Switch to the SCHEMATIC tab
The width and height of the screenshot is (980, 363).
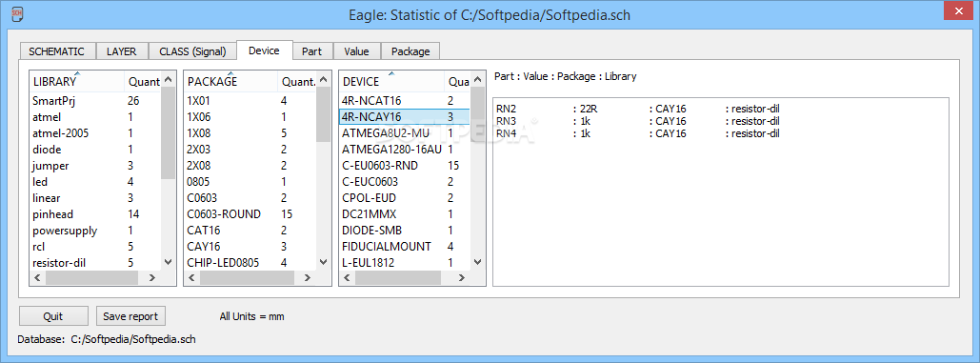point(57,51)
